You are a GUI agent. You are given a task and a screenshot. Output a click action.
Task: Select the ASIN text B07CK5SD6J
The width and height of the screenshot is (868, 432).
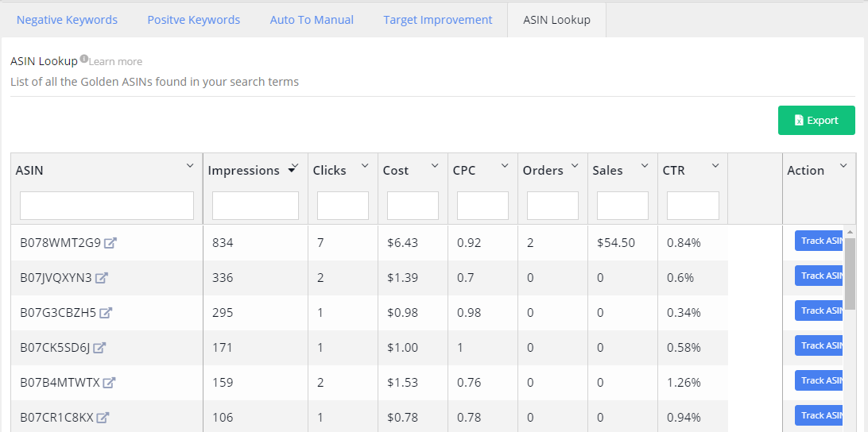(x=56, y=347)
